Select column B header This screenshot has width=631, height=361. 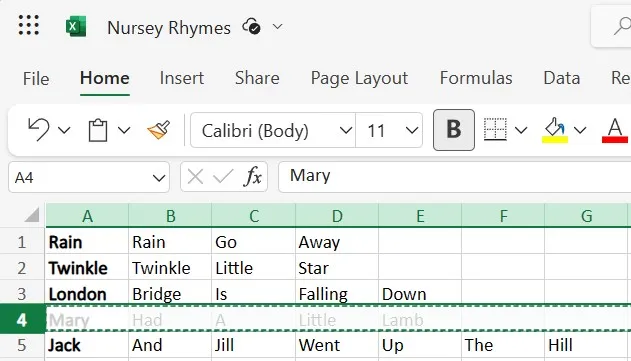[171, 216]
